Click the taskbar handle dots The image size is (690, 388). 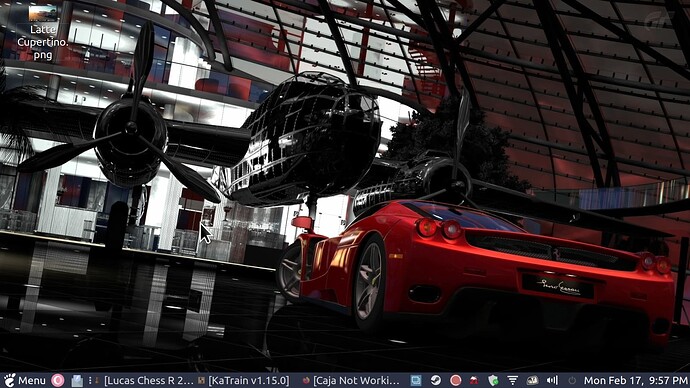[90, 381]
